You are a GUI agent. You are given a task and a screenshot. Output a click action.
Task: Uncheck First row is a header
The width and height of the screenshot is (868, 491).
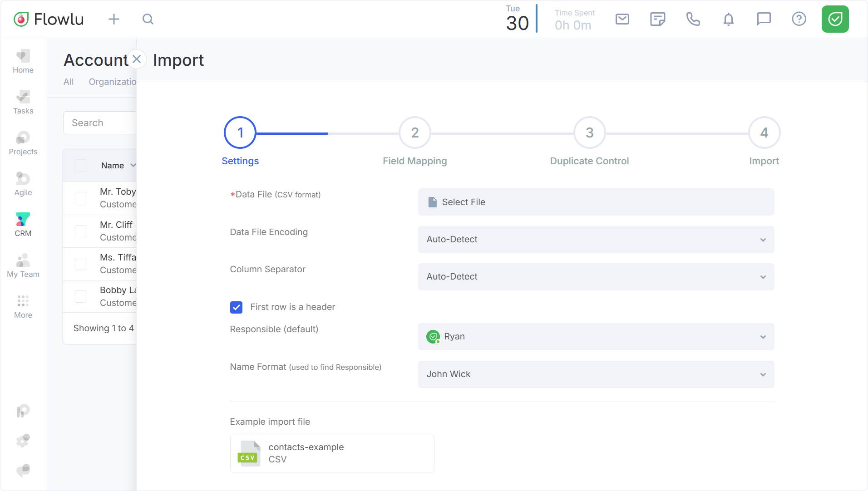pyautogui.click(x=236, y=307)
